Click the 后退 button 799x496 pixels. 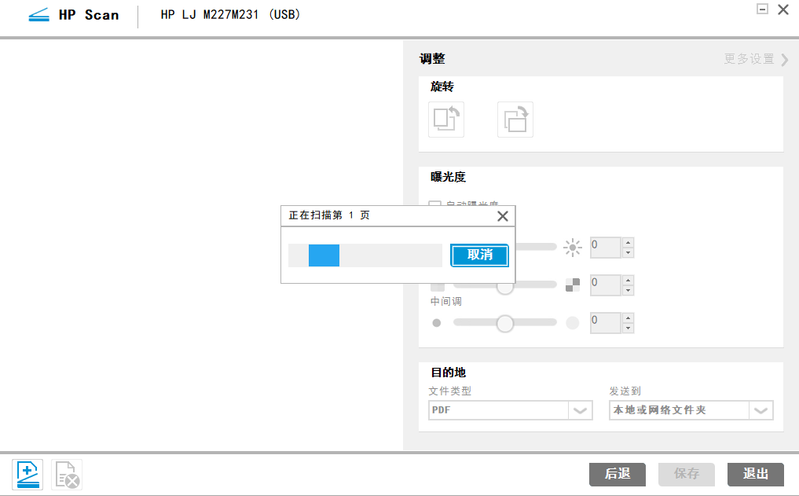617,474
